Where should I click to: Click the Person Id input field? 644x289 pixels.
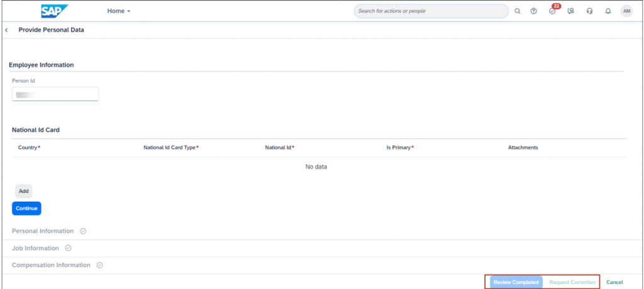point(55,94)
